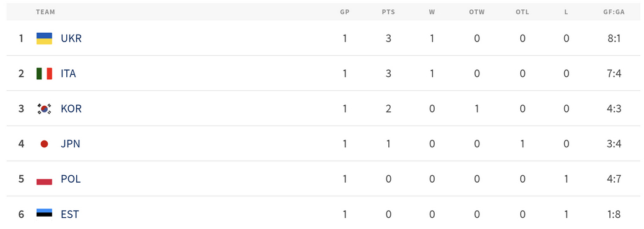Click the GF:GA column header
This screenshot has height=229, width=644.
click(614, 12)
